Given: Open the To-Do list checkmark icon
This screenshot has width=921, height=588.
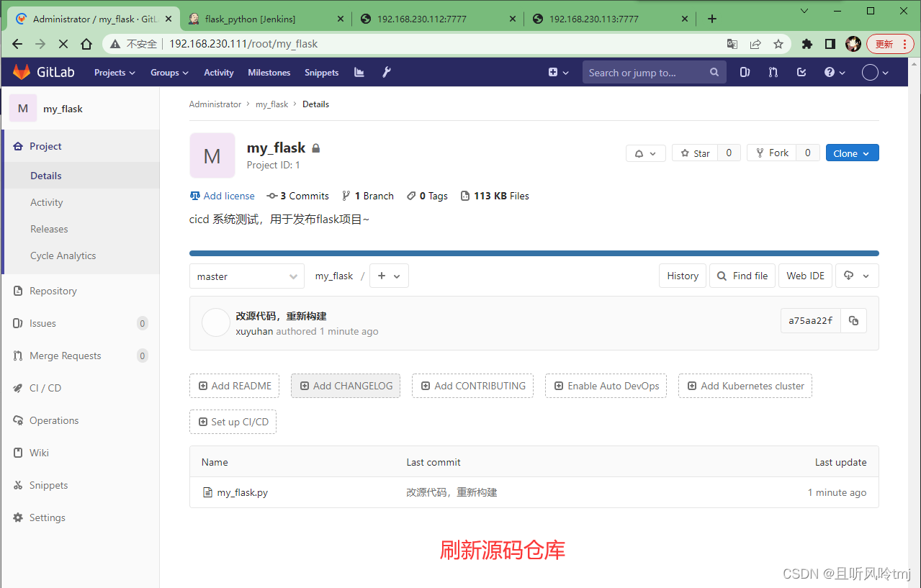Looking at the screenshot, I should (x=801, y=72).
